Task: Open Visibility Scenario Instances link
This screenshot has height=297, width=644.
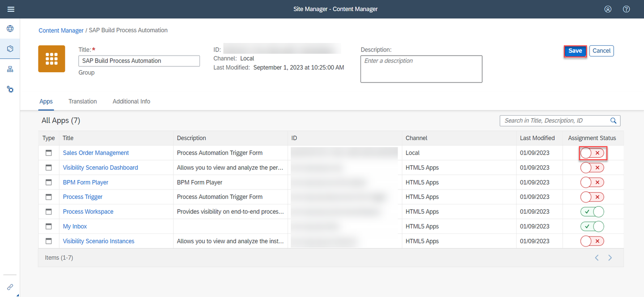Action: tap(98, 241)
